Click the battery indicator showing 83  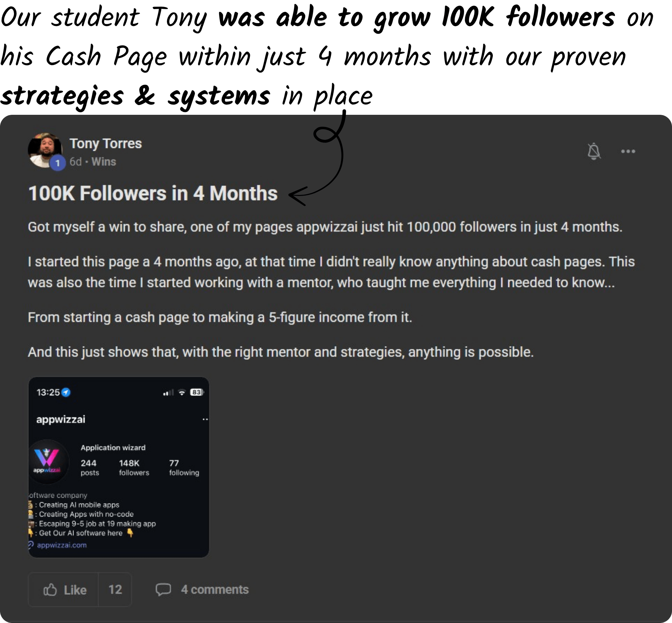pos(197,392)
